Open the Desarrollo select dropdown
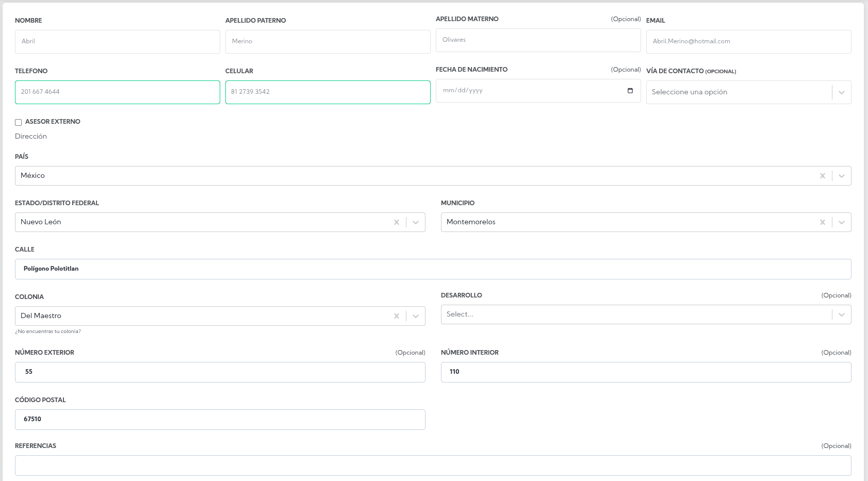Viewport: 868px width, 481px height. (841, 314)
